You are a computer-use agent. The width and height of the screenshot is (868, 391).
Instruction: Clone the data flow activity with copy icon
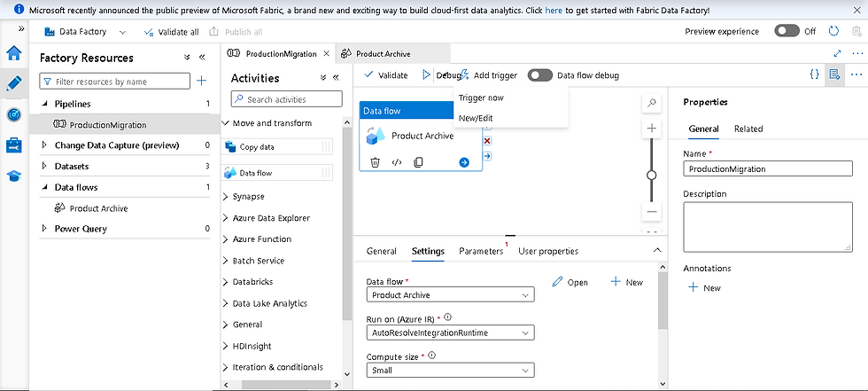(418, 162)
